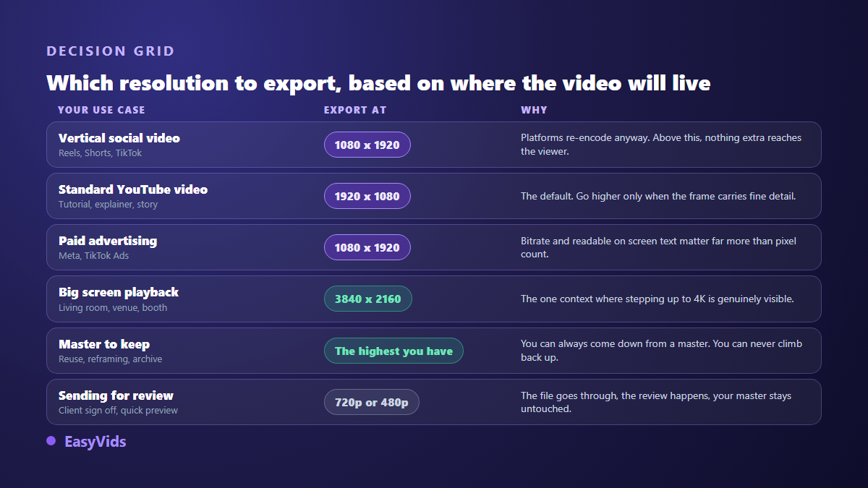Click the text about stepping up to 4K
Screen dimensions: 868x488
658,299
